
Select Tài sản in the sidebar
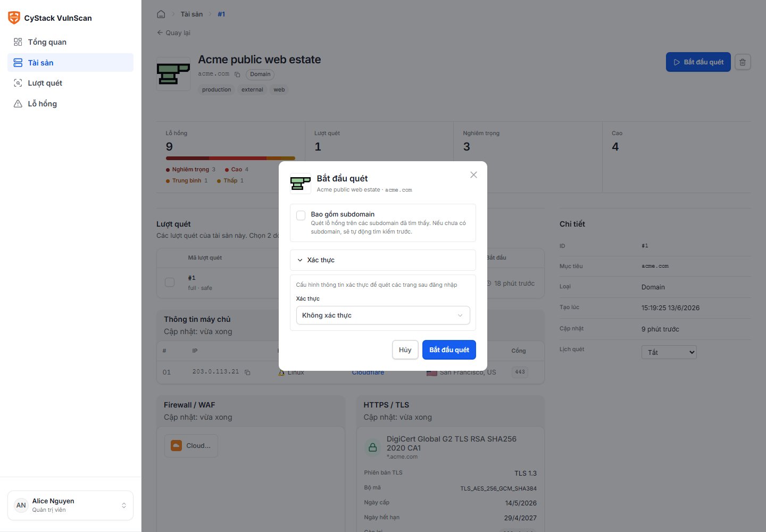coord(70,62)
